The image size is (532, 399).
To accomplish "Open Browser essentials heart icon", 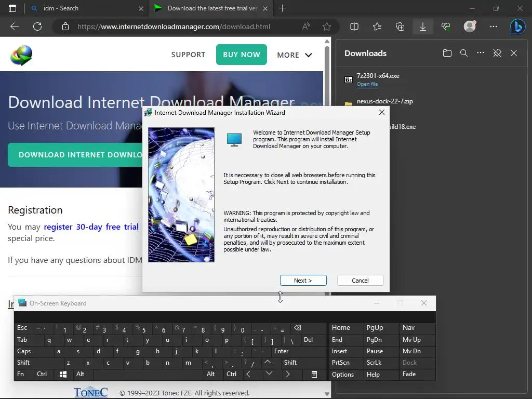I will [x=446, y=26].
